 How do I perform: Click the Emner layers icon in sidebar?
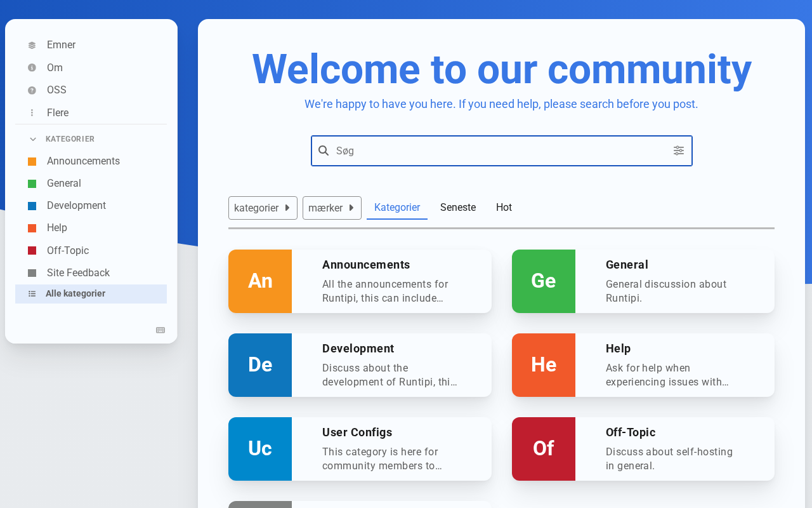pyautogui.click(x=32, y=45)
